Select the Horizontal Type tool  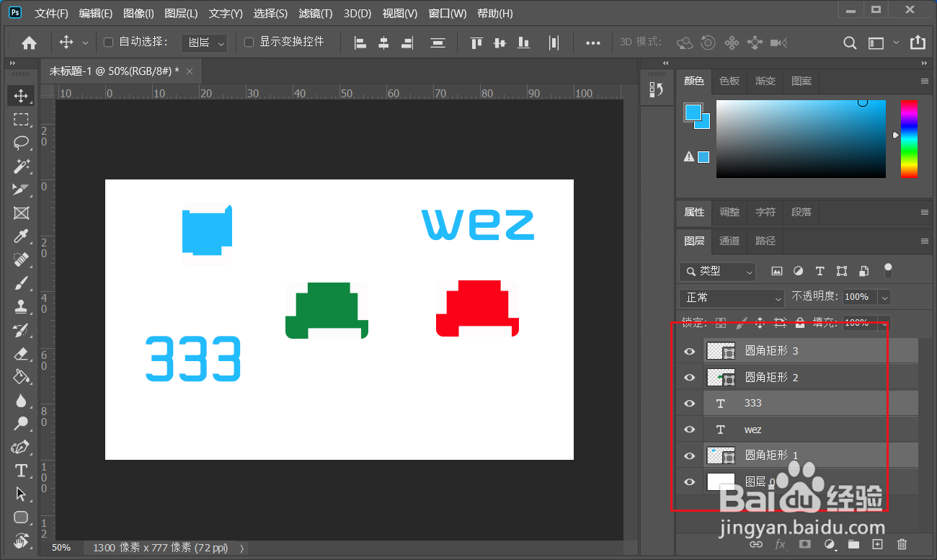pyautogui.click(x=21, y=471)
